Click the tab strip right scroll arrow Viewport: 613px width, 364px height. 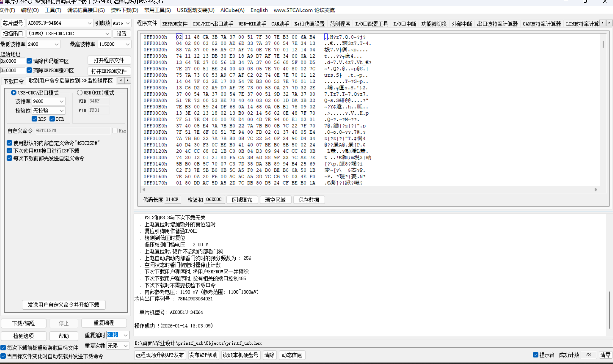click(610, 22)
